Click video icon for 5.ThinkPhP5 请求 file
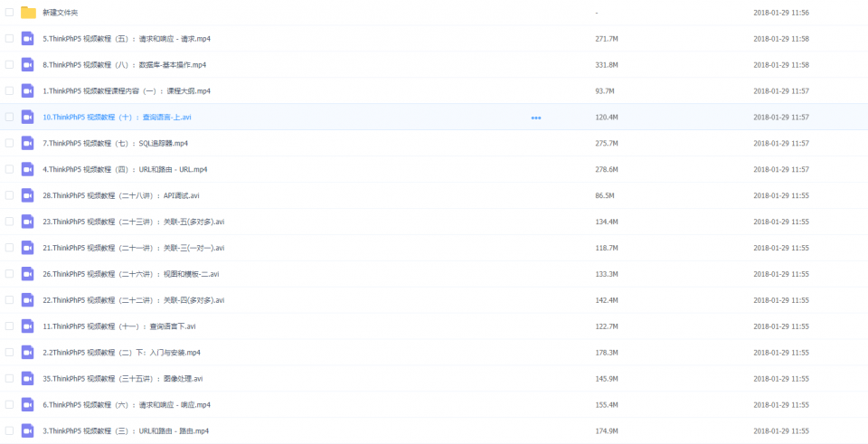The image size is (868, 444). click(x=28, y=38)
